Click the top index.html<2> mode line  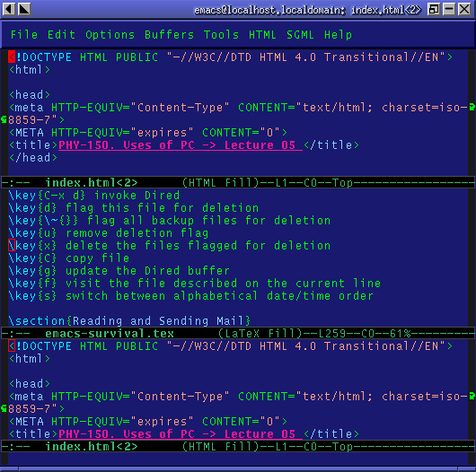tap(238, 183)
